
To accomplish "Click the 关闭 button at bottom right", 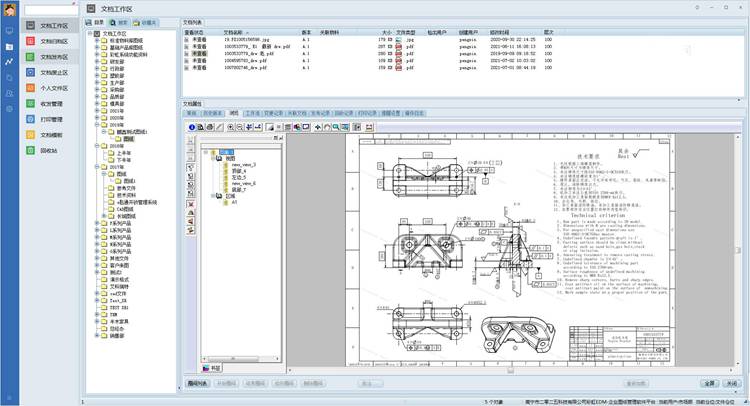I will click(x=731, y=382).
